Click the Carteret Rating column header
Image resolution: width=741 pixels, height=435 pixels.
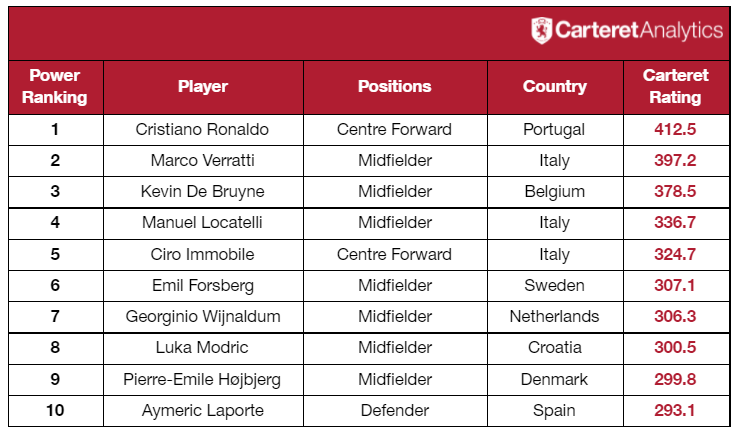pos(675,87)
